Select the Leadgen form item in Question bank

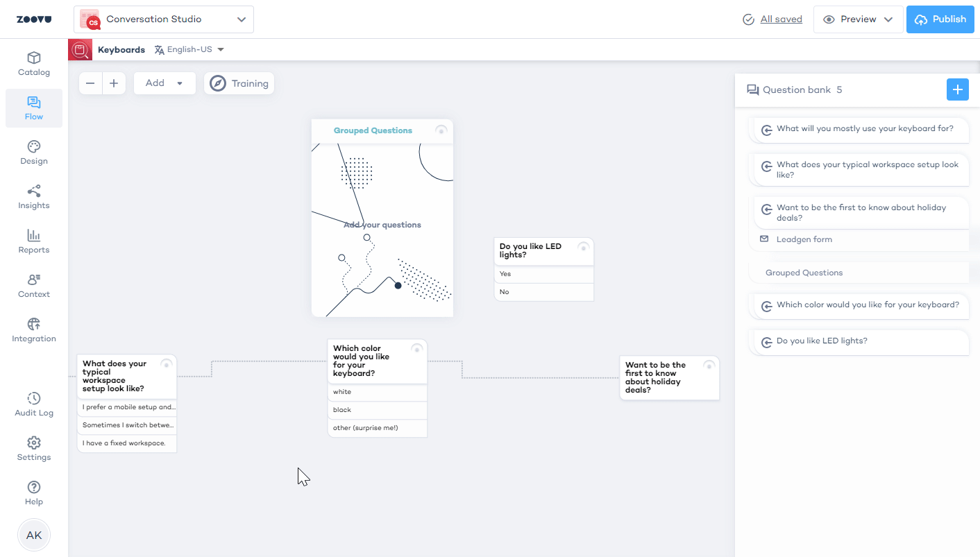coord(804,239)
